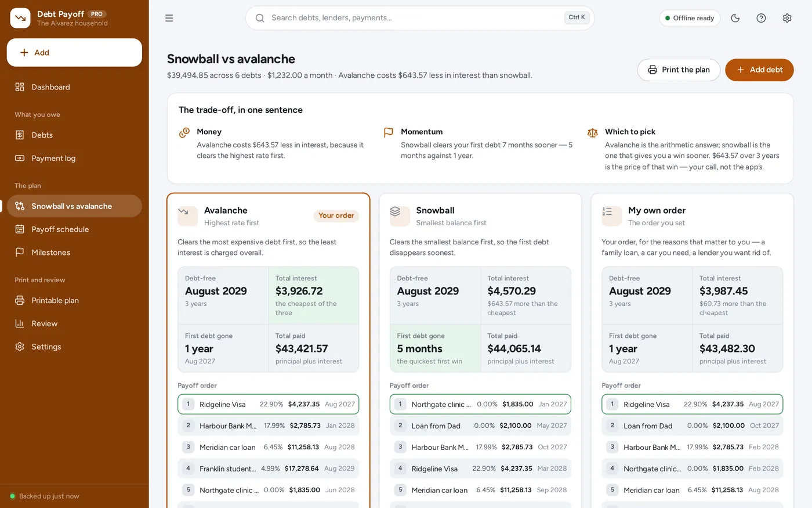Click the Money coins icon
Screen dimensions: 812x508
(x=184, y=132)
